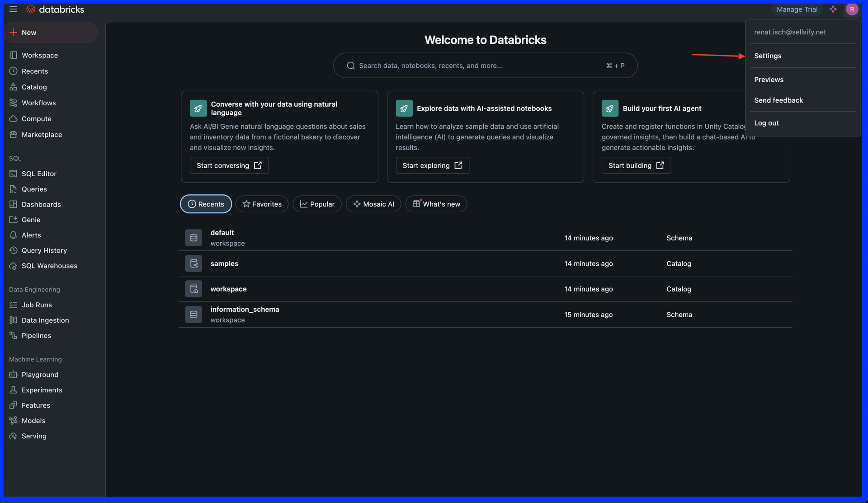Click the Manage Trial button
The height and width of the screenshot is (503, 868).
pyautogui.click(x=797, y=9)
